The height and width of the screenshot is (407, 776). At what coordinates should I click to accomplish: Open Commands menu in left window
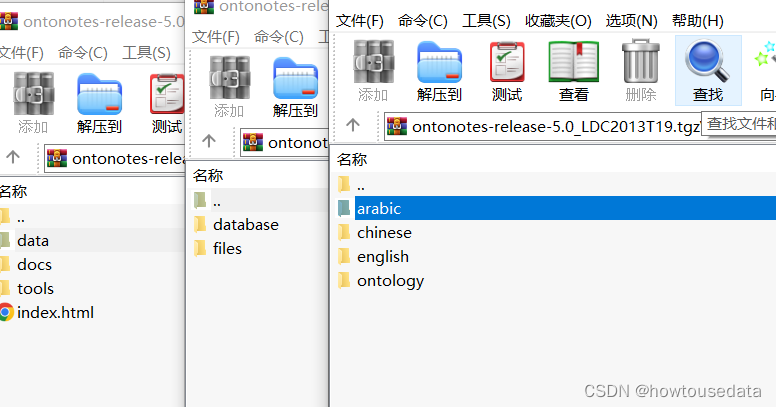(83, 53)
